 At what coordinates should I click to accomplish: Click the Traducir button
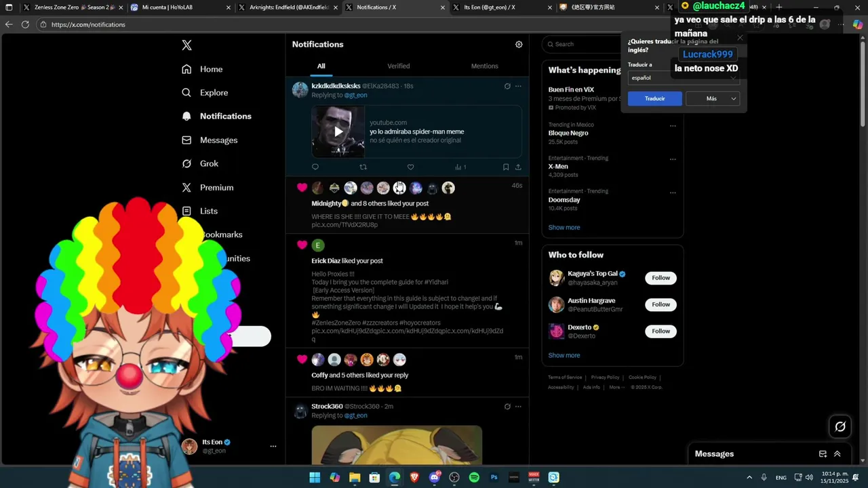coord(655,99)
